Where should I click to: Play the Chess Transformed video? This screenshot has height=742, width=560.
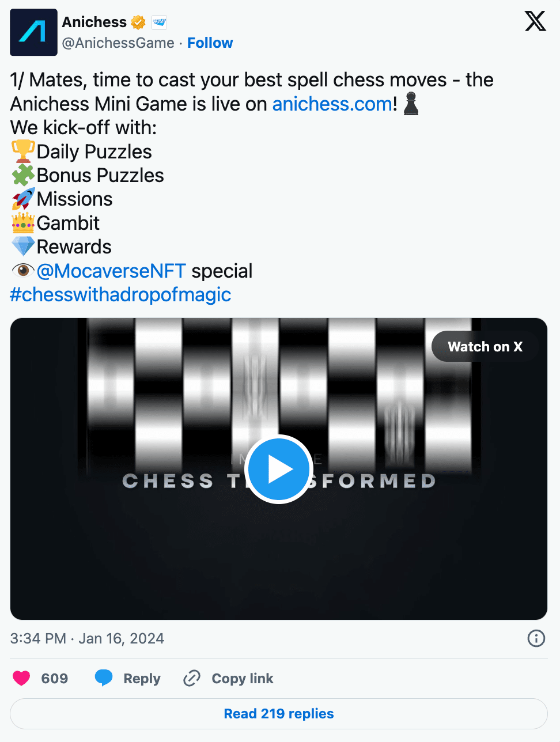(279, 469)
